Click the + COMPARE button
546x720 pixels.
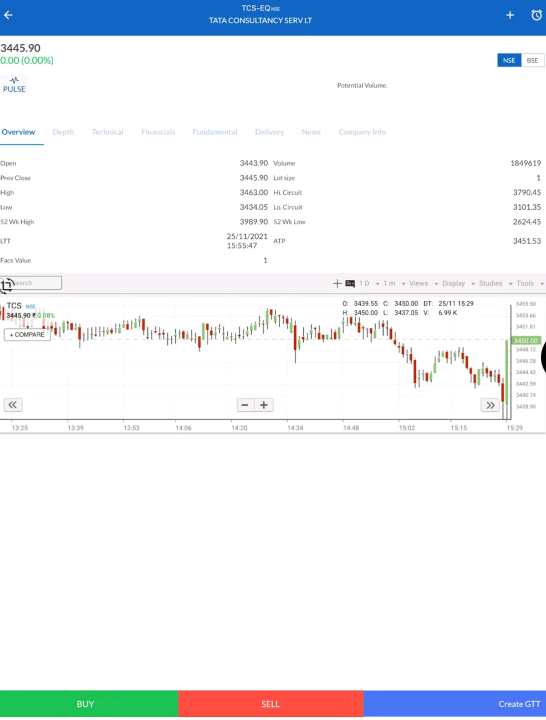pyautogui.click(x=27, y=335)
